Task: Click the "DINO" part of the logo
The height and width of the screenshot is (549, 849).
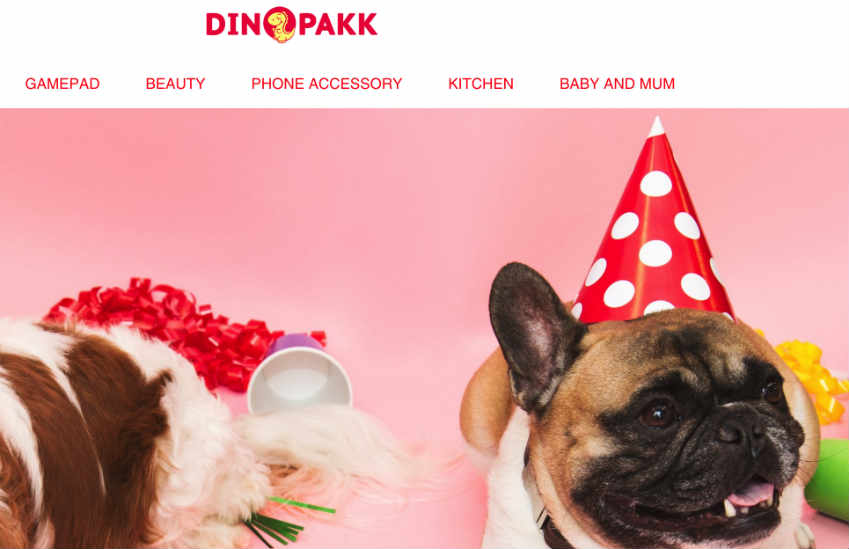Action: coord(233,24)
